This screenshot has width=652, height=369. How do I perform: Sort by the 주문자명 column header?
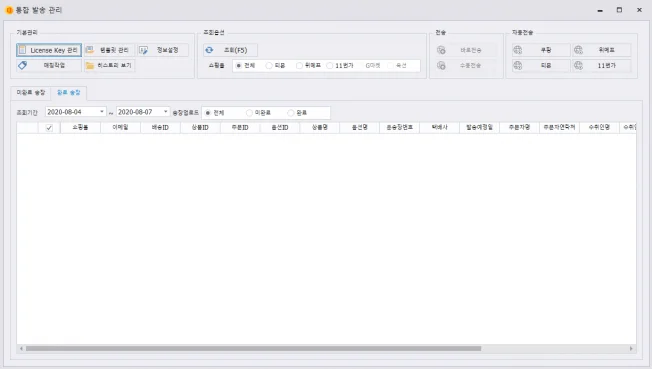pyautogui.click(x=519, y=128)
